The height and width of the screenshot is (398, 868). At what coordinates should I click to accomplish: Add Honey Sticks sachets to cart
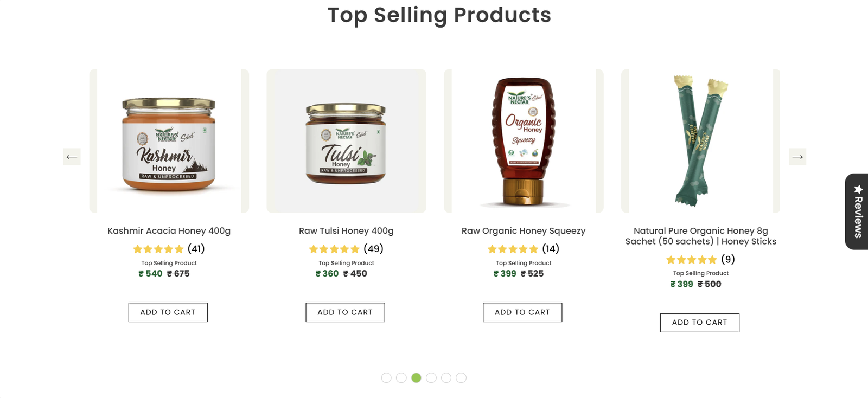(699, 323)
